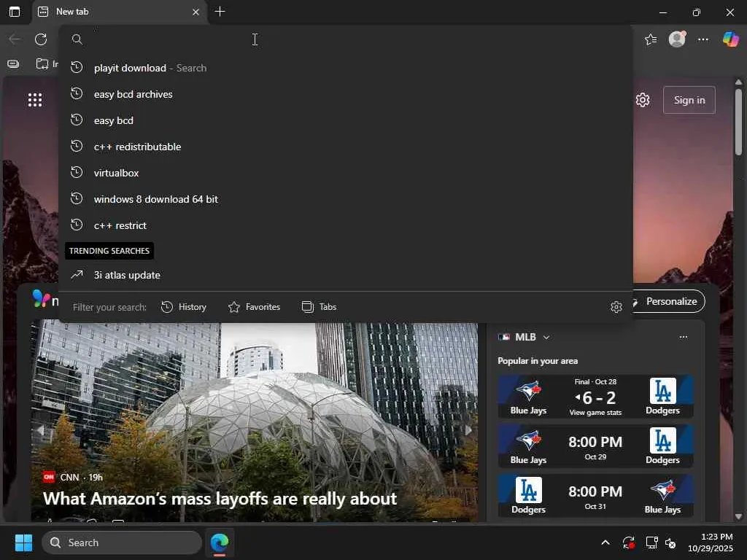Viewport: 747px width, 560px height.
Task: Open the apps grid launcher icon
Action: tap(35, 100)
